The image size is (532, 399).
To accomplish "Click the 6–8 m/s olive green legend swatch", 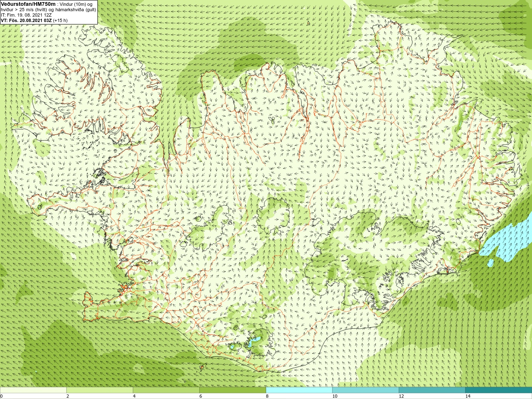I will point(233,390).
